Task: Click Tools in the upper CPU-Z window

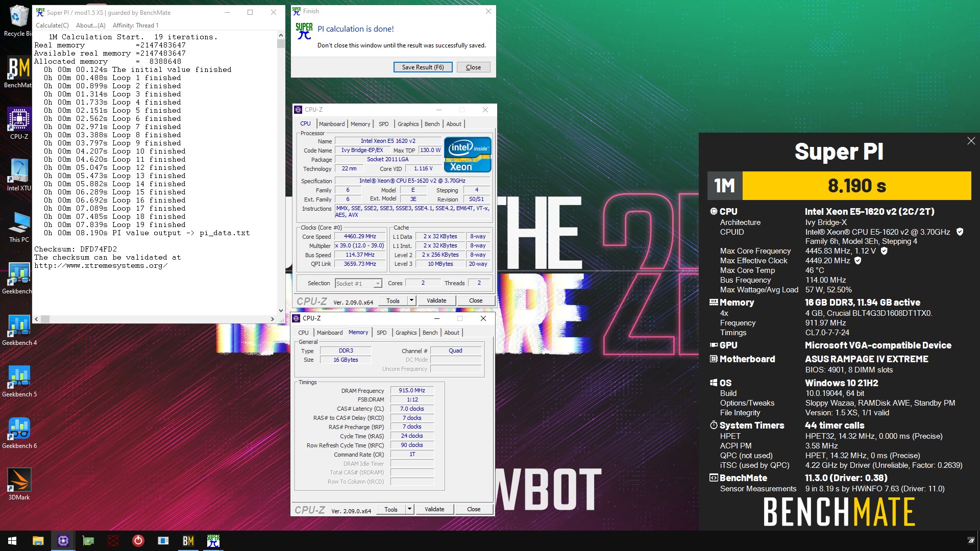Action: (x=393, y=300)
